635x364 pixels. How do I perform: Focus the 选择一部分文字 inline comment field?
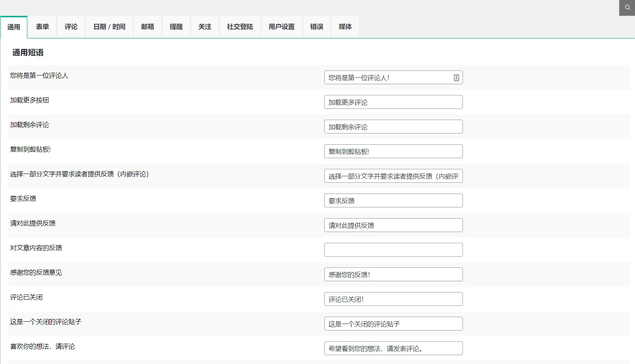coord(393,176)
